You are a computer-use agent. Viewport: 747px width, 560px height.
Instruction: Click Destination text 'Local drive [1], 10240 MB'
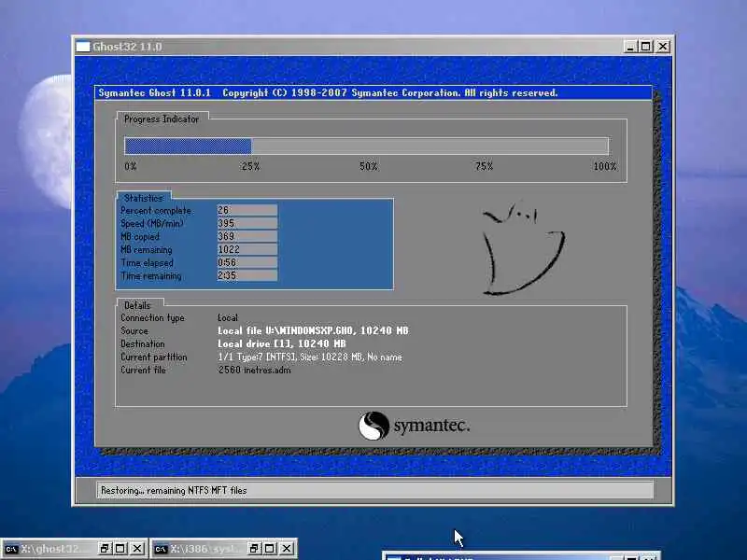click(x=282, y=343)
